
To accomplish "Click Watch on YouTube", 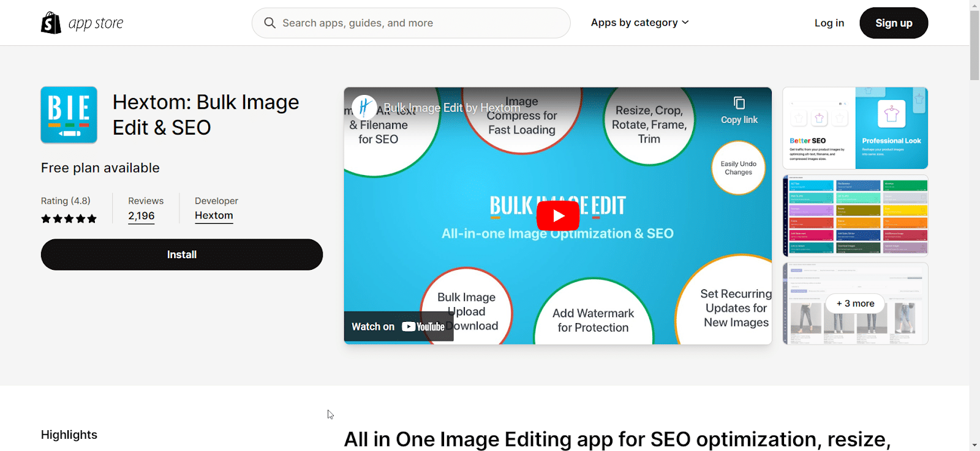I will coord(398,327).
